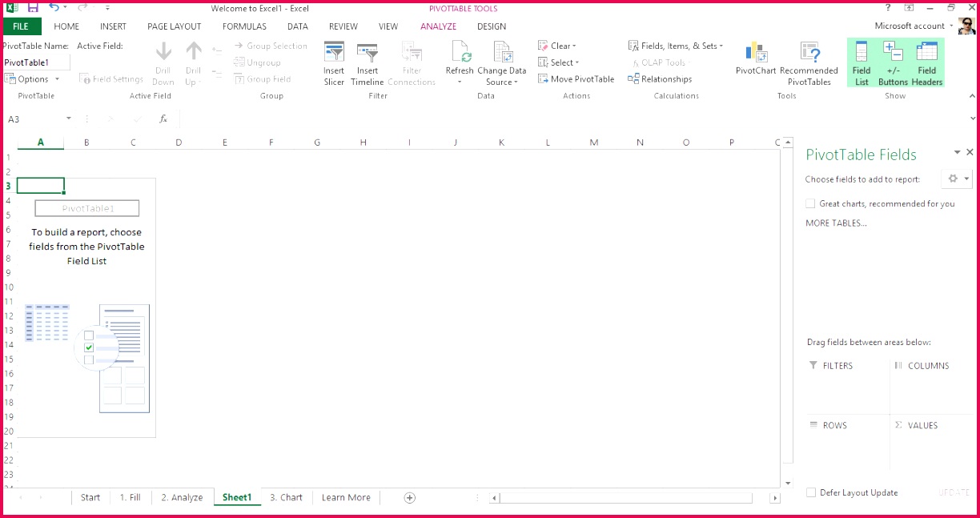Open the '3. Chart' sheet tab
The height and width of the screenshot is (518, 980).
pos(286,497)
